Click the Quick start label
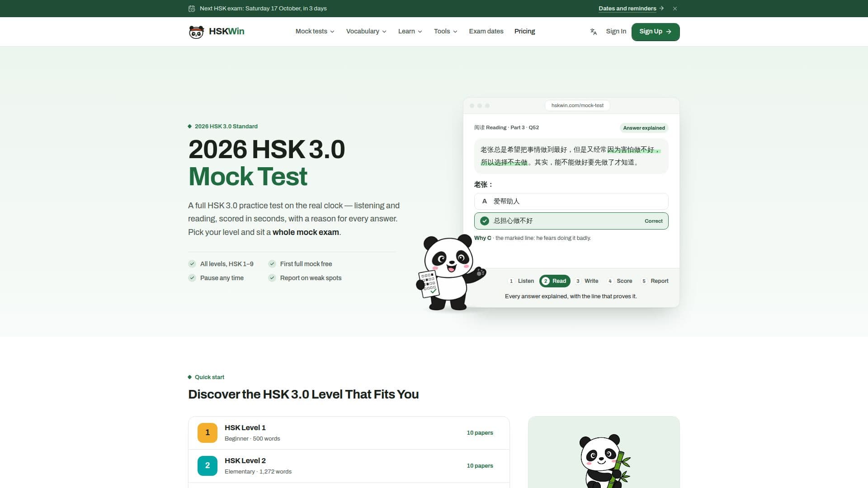The width and height of the screenshot is (868, 488). tap(209, 377)
